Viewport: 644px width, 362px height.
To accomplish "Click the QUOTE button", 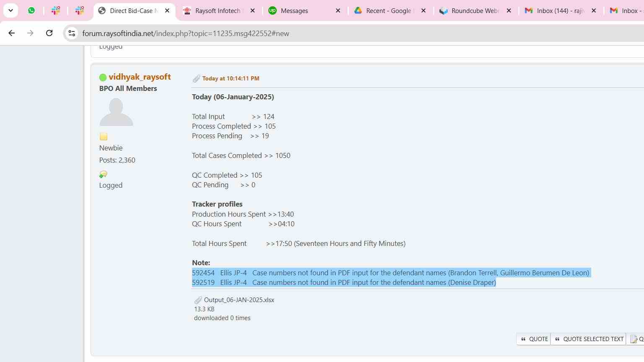I will tap(534, 339).
